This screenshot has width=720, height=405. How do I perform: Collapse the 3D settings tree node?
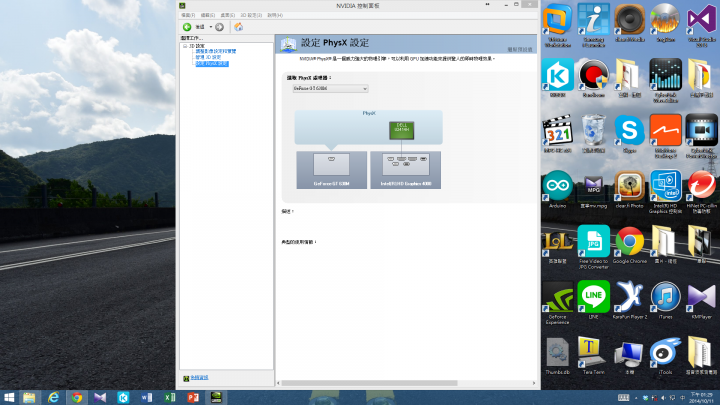185,46
